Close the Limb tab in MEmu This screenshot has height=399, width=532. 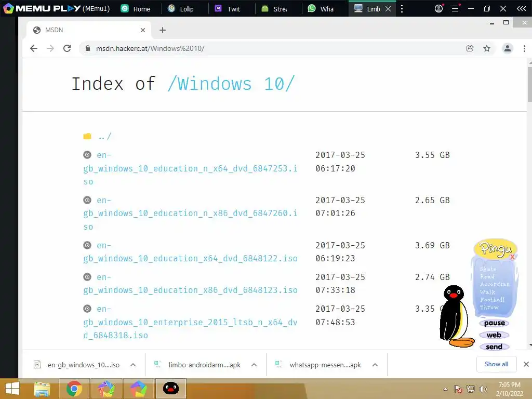click(x=388, y=9)
